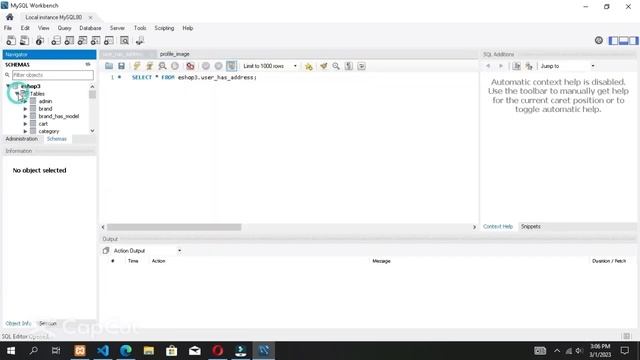Expand the category table node
Screen dimensions: 640x360
(25, 131)
